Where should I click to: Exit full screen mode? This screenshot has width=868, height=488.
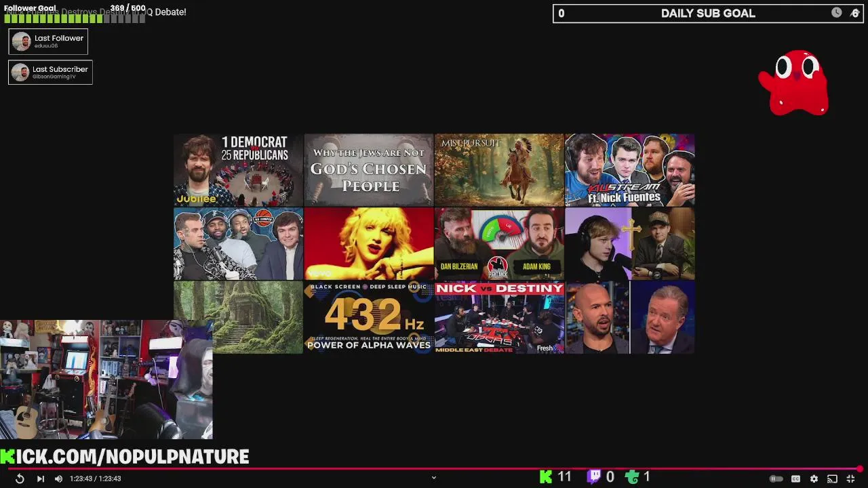(850, 479)
